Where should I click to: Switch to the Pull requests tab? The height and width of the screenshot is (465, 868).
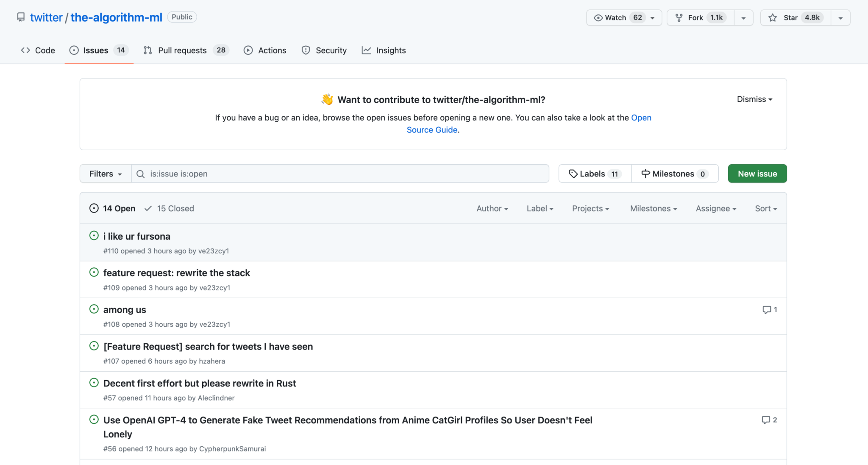click(x=182, y=50)
